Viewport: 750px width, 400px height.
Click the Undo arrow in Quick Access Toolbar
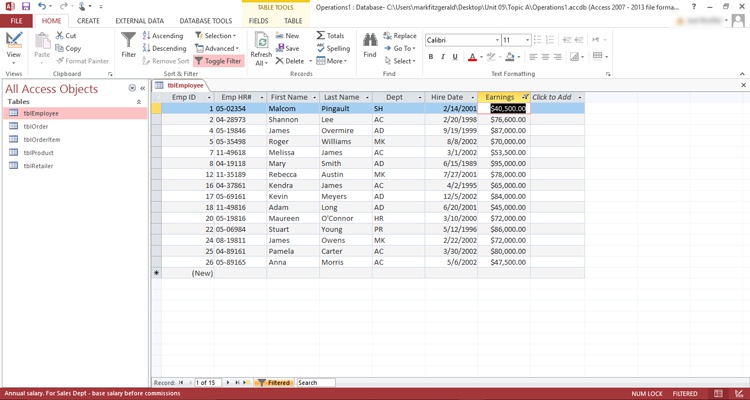(x=42, y=6)
